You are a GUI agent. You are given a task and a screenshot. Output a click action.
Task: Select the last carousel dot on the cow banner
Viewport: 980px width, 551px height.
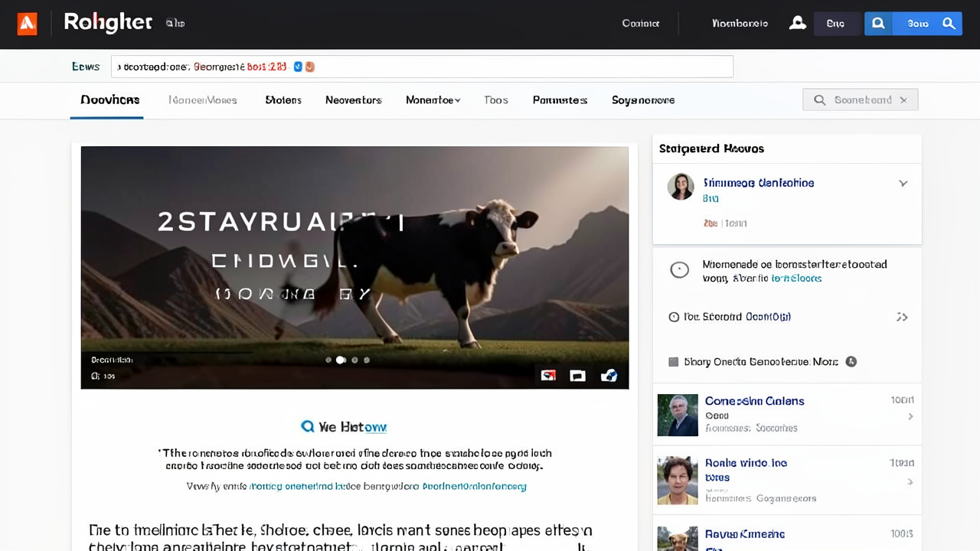click(367, 360)
